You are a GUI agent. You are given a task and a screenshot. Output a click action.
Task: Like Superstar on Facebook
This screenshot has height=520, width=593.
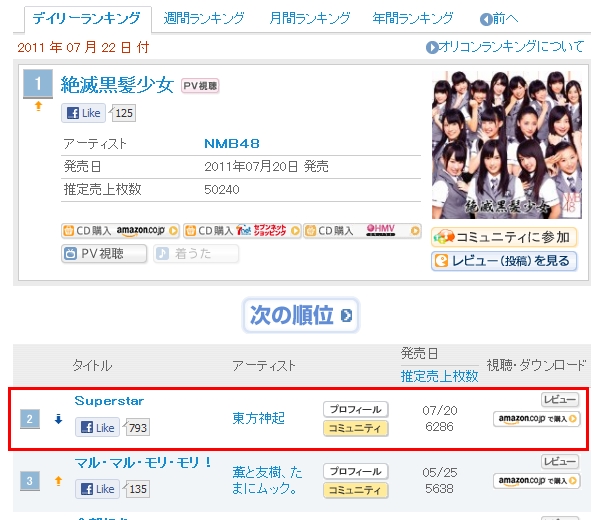[x=97, y=427]
